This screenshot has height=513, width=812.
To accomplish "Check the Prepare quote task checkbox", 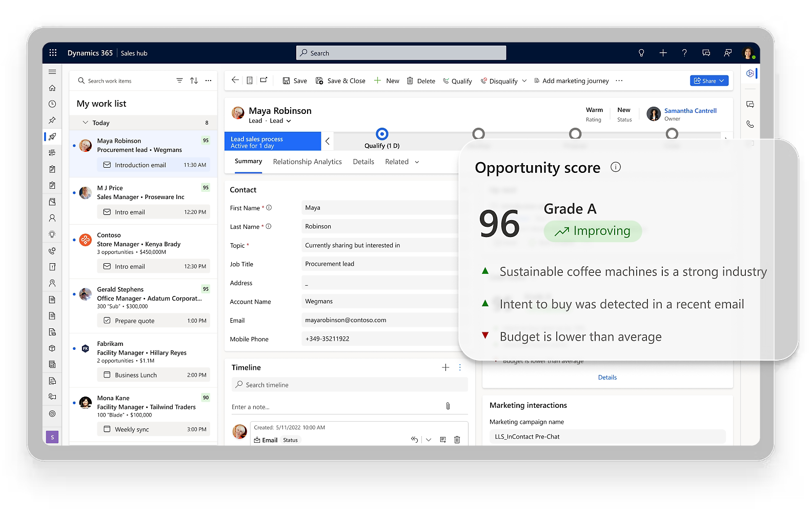I will coord(107,321).
